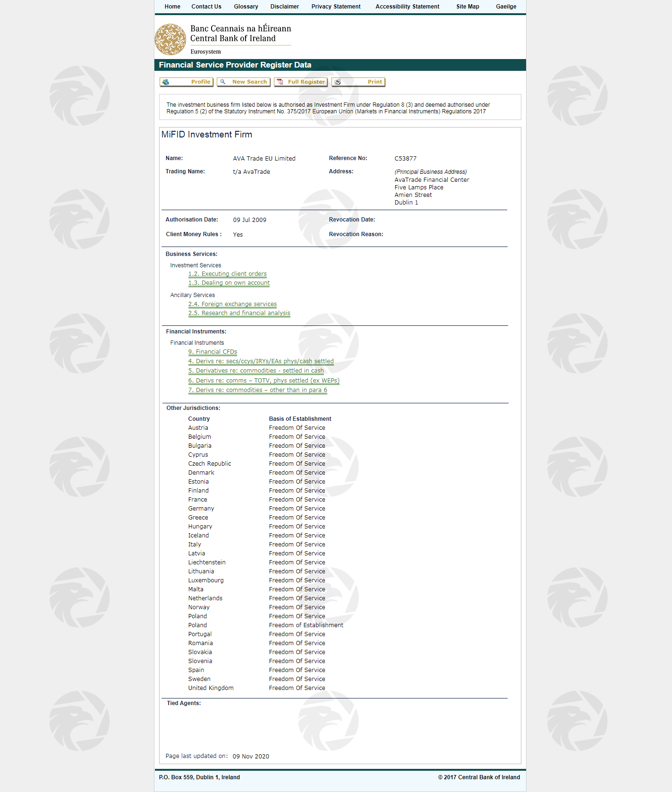
Task: Click 'Financial Service Provider Register Data' banner title
Action: (x=235, y=65)
